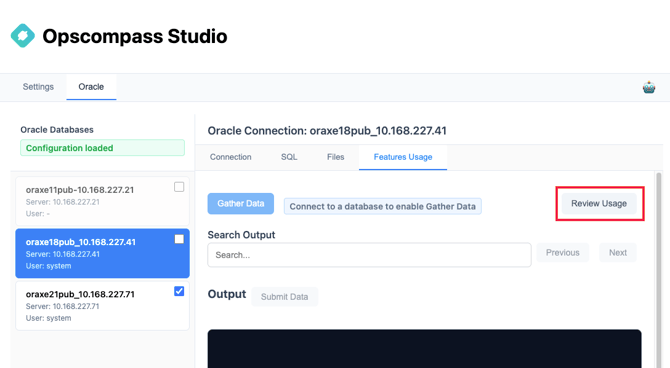Click the Output heading
The height and width of the screenshot is (368, 670).
(x=226, y=294)
